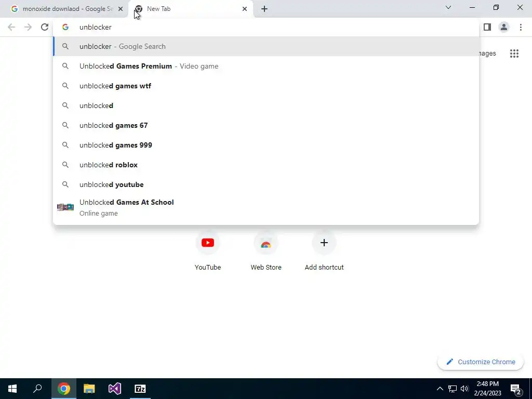Screen dimensions: 532x399
Task: Go forward using the forward arrow
Action: click(28, 27)
